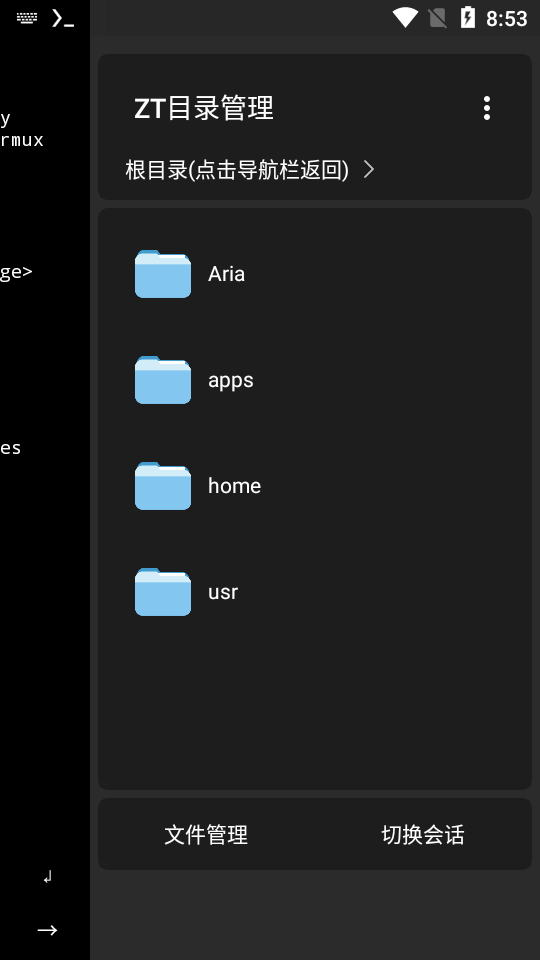540x960 pixels.
Task: Tap the right arrow key in terminal
Action: coord(47,930)
